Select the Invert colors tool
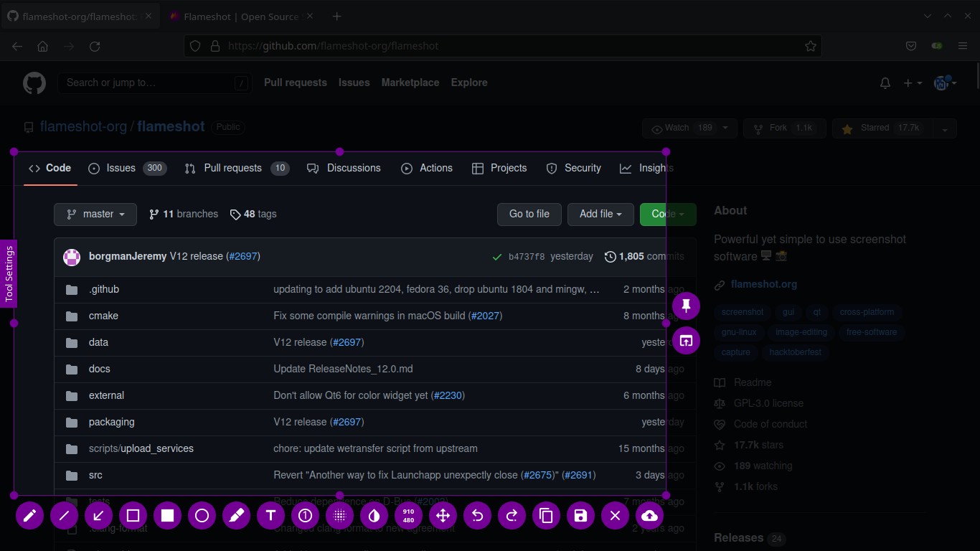This screenshot has height=551, width=980. pos(374,515)
